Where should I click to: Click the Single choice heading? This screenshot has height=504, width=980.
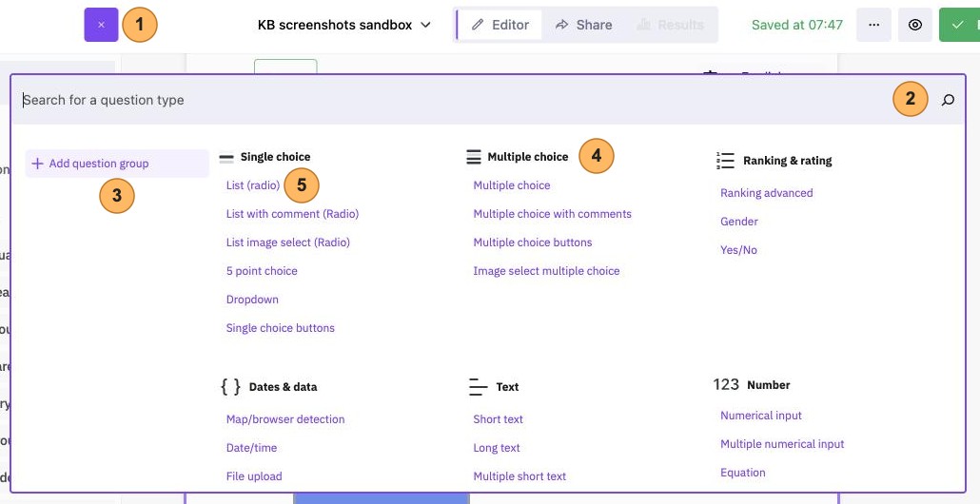[x=276, y=158]
